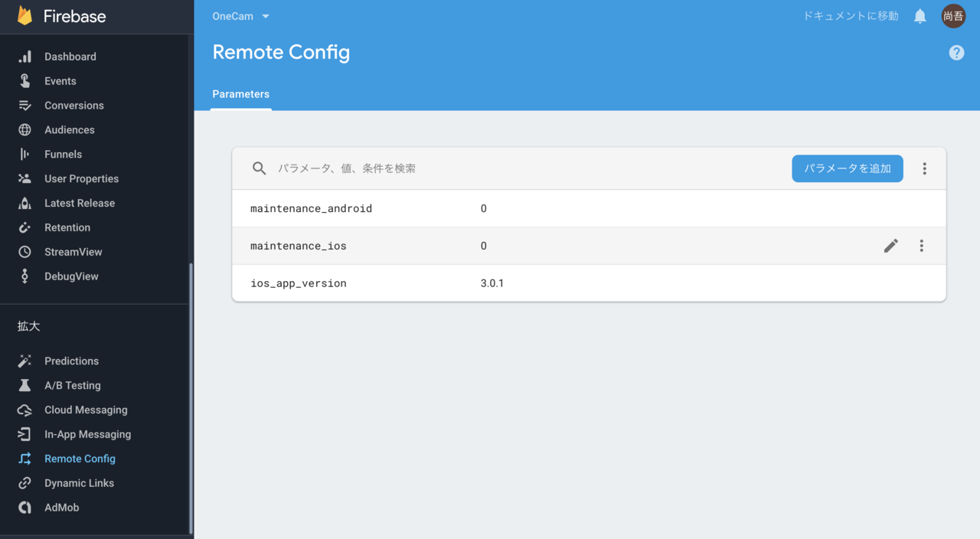Open the three-dot menu beside the add-parameter button
The height and width of the screenshot is (539, 980).
click(x=924, y=168)
